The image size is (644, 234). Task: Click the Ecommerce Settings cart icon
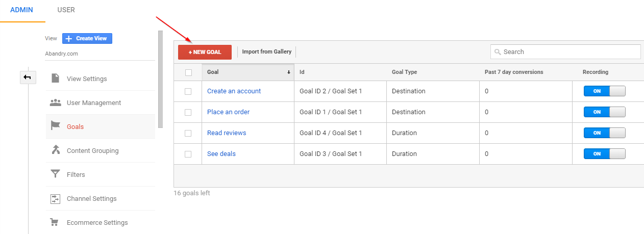click(54, 222)
